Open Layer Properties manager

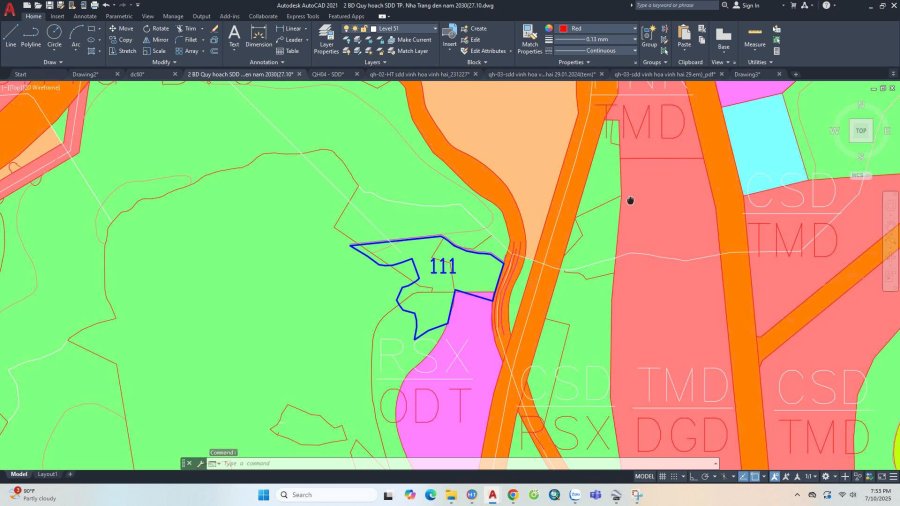[x=326, y=38]
